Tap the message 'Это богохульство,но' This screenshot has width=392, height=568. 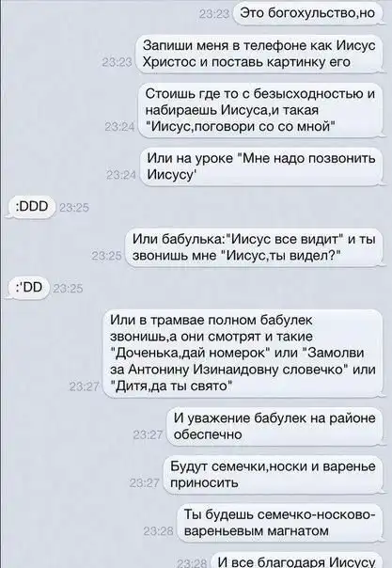308,13
